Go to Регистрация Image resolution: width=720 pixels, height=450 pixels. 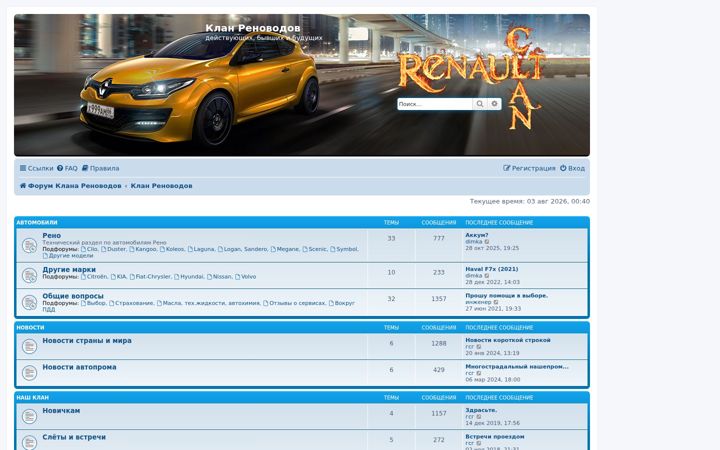pyautogui.click(x=529, y=168)
